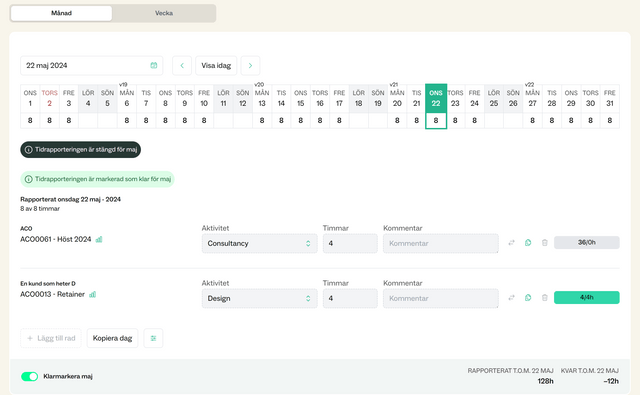Click the 22 maj 2024 date field
640x395 pixels.
(91, 65)
